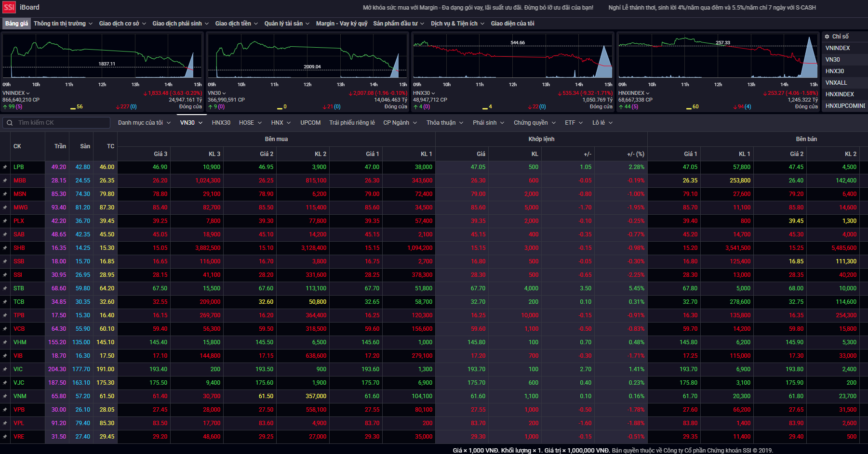Open the Giao dịch phái sinh menu
This screenshot has height=454, width=868.
[180, 24]
